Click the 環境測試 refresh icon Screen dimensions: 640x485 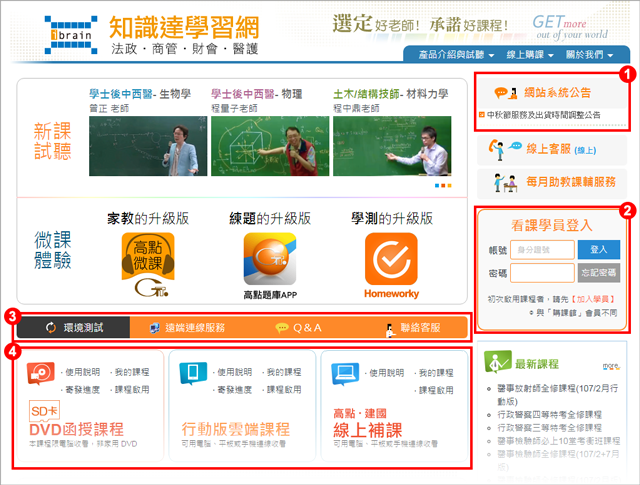pos(51,327)
